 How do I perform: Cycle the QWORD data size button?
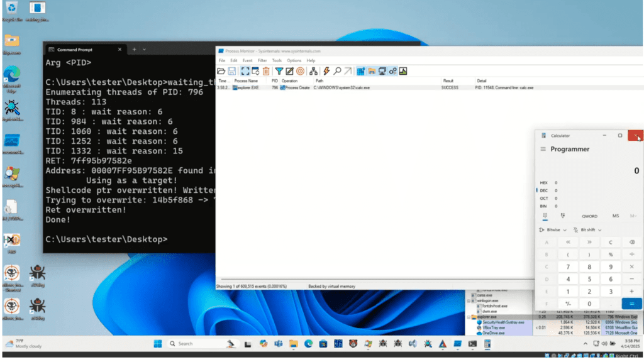click(589, 216)
